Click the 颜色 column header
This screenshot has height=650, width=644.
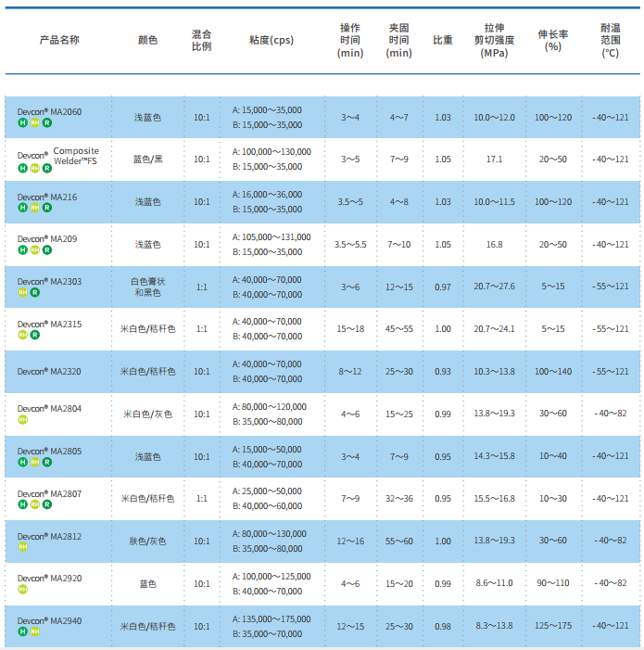pos(148,40)
